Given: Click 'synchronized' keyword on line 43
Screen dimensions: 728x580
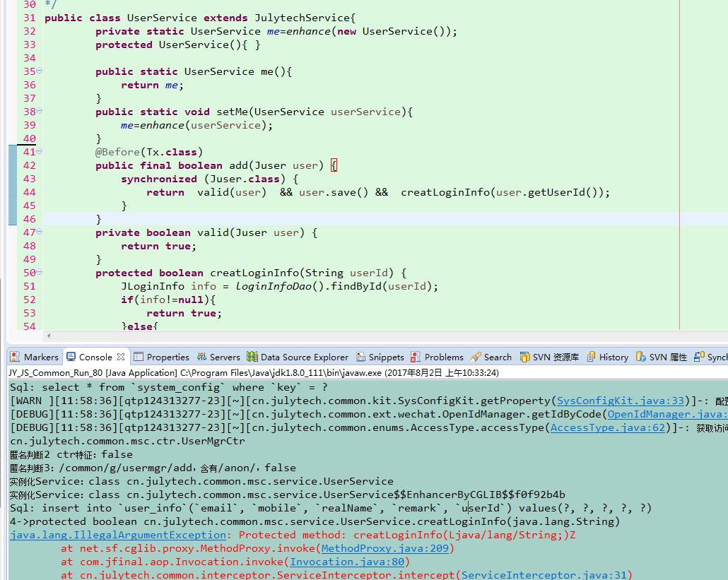Looking at the screenshot, I should click(x=159, y=179).
